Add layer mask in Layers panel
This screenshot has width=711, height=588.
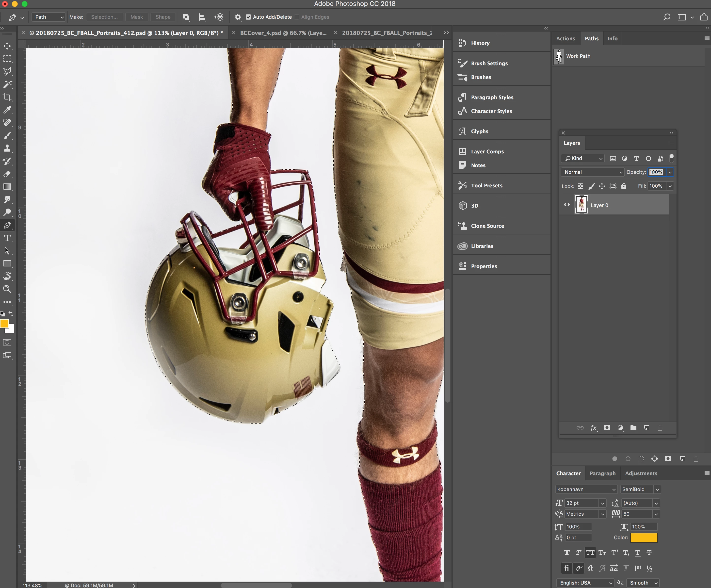tap(607, 428)
